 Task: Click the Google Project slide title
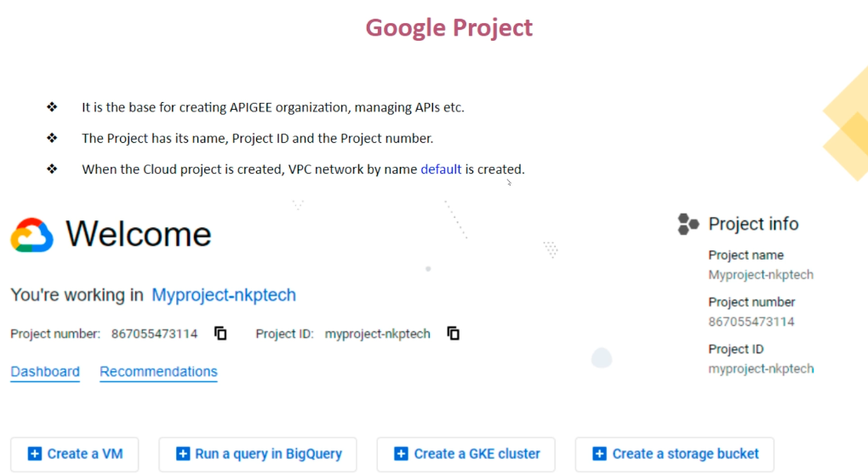coord(449,28)
